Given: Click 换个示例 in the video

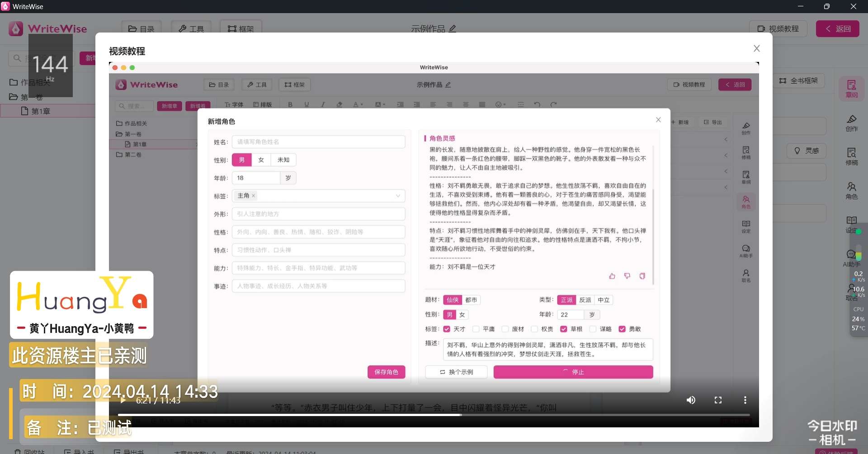Looking at the screenshot, I should (x=456, y=372).
